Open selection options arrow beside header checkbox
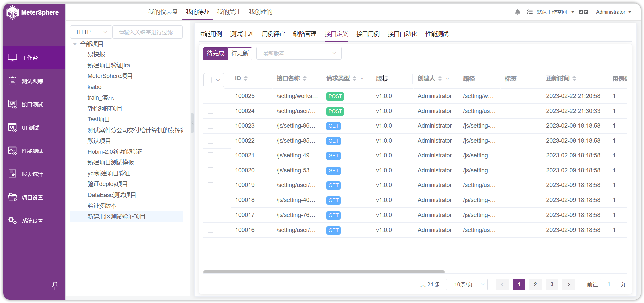The height and width of the screenshot is (303, 644). (218, 80)
